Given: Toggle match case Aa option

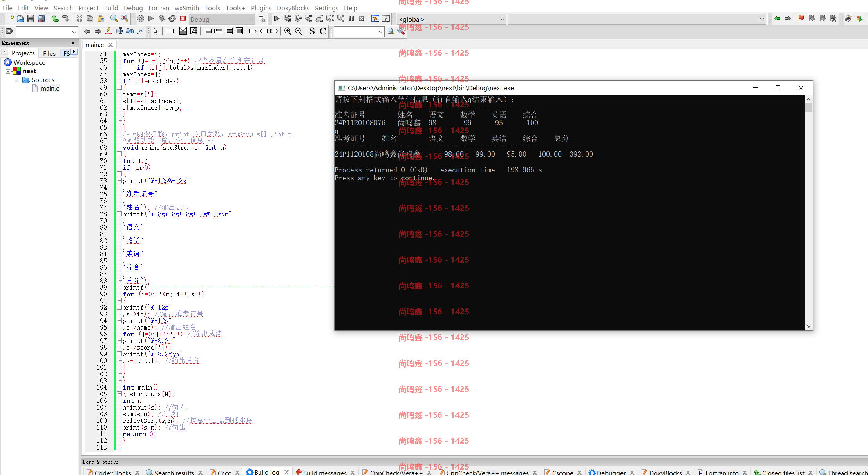Looking at the screenshot, I should [130, 31].
